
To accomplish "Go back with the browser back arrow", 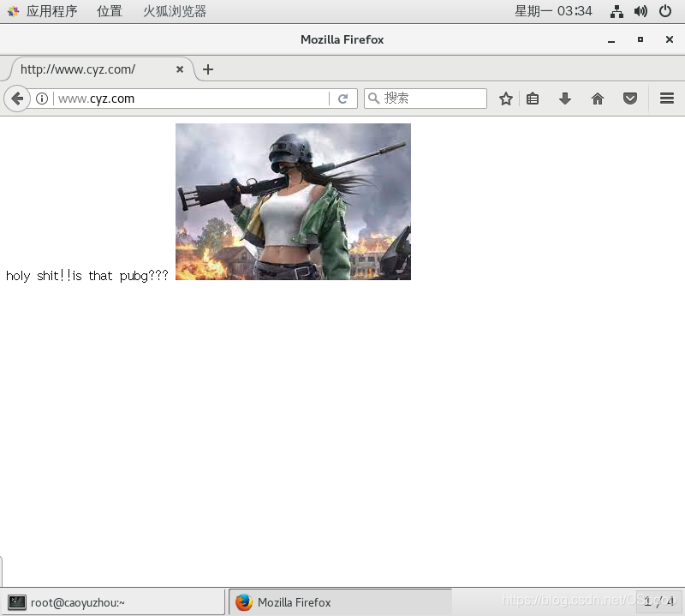I will coord(17,99).
